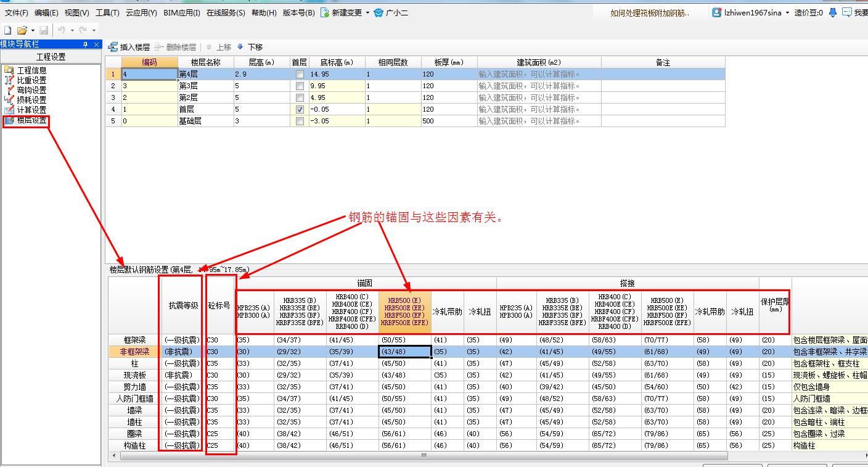Open the lzhiwen1967sina account dropdown
The height and width of the screenshot is (467, 868).
pos(787,12)
